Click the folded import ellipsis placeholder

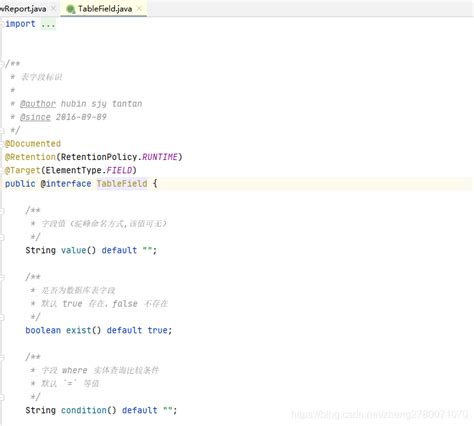point(48,24)
